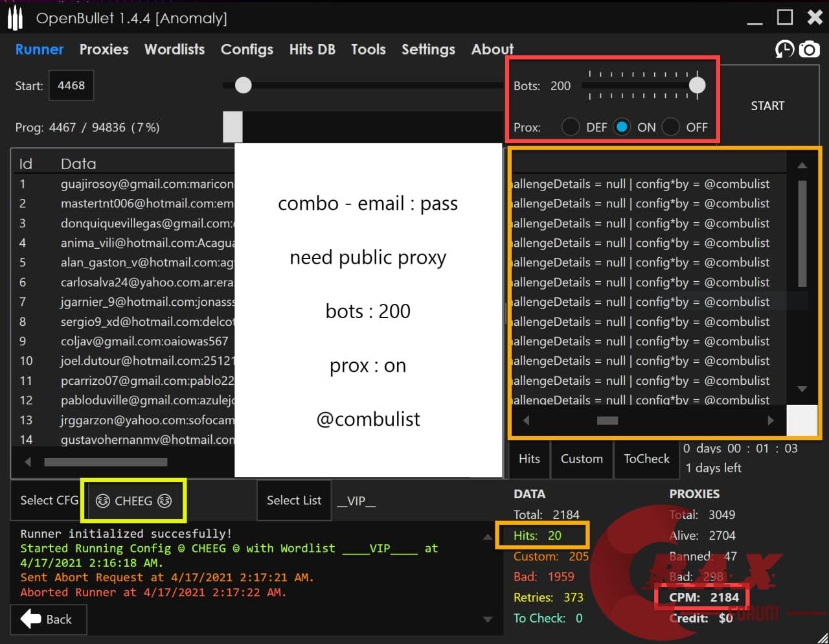
Task: Select the DEF proxy mode radio button
Action: click(x=571, y=127)
